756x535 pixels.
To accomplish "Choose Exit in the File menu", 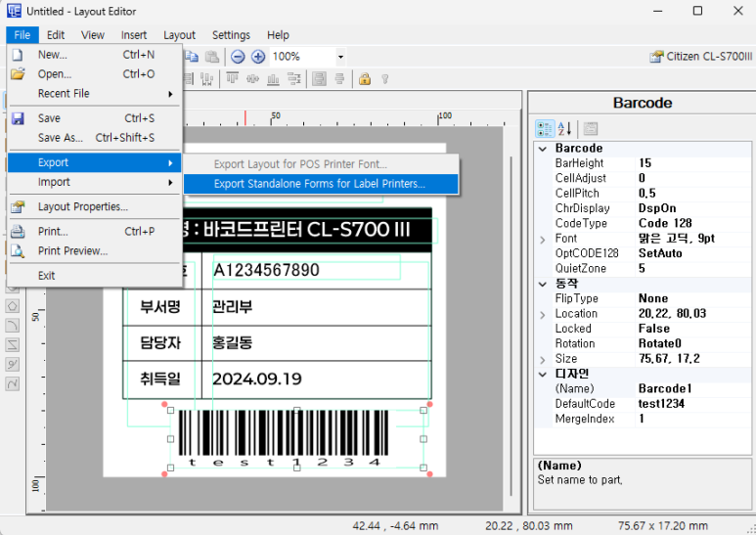I will (x=95, y=276).
